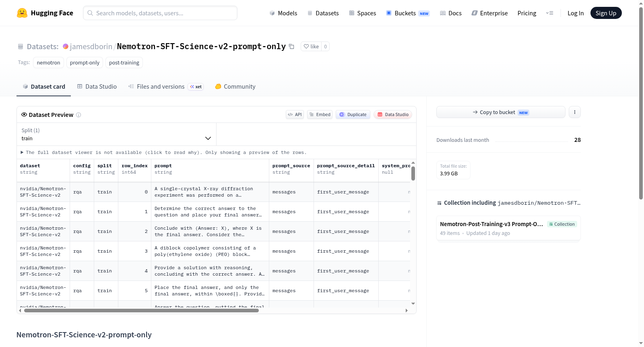Image resolution: width=644 pixels, height=347 pixels.
Task: Open the Models navigation item
Action: pyautogui.click(x=283, y=13)
